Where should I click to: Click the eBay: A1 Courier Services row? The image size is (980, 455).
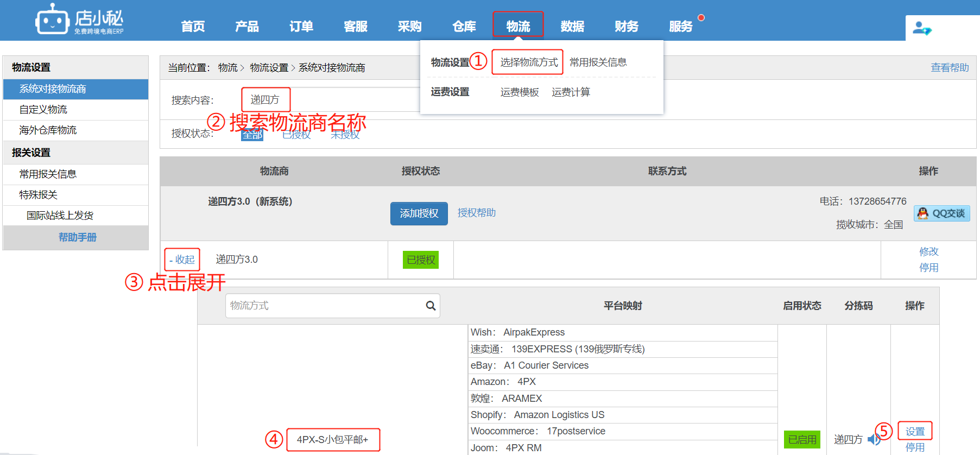click(x=623, y=365)
